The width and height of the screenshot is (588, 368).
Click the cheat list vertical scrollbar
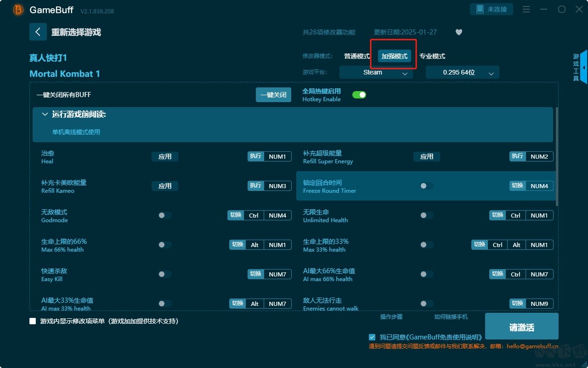(557, 156)
